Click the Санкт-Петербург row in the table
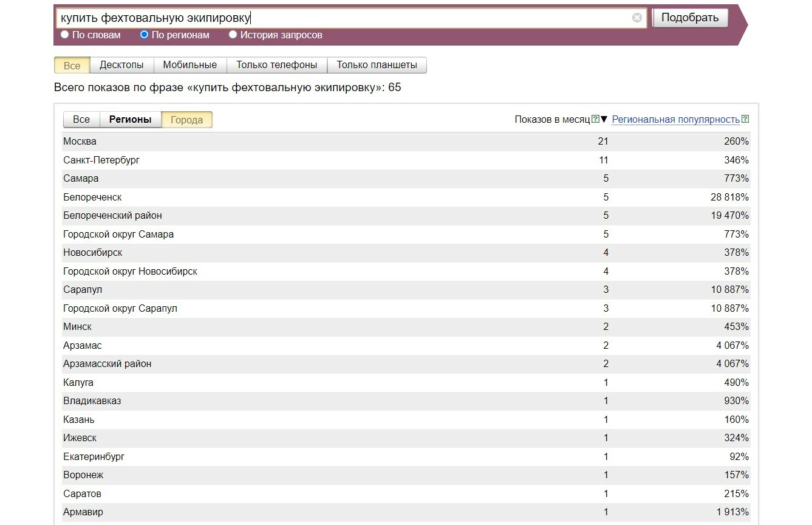This screenshot has width=812, height=525. point(101,160)
